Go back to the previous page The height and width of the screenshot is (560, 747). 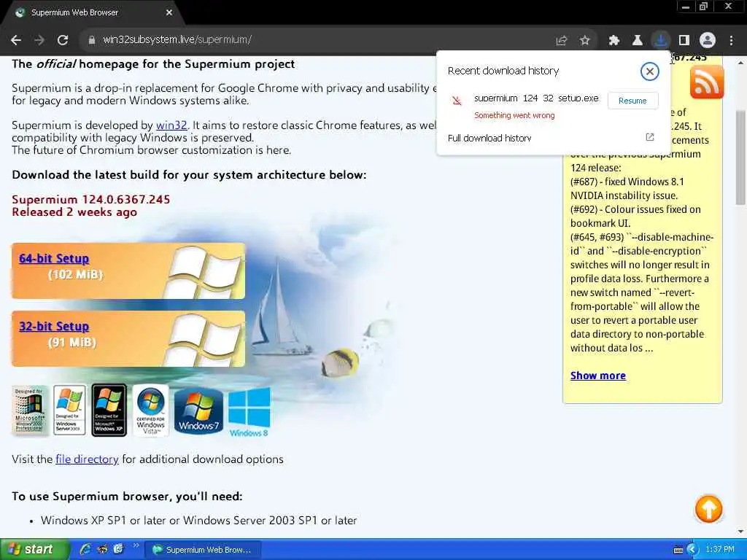(x=16, y=40)
